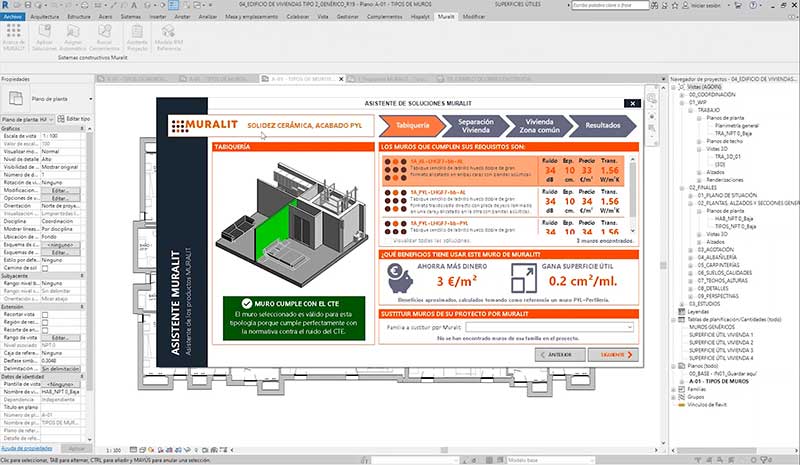Select the Separación Vivienda wizard step
The height and width of the screenshot is (465, 800).
(476, 126)
